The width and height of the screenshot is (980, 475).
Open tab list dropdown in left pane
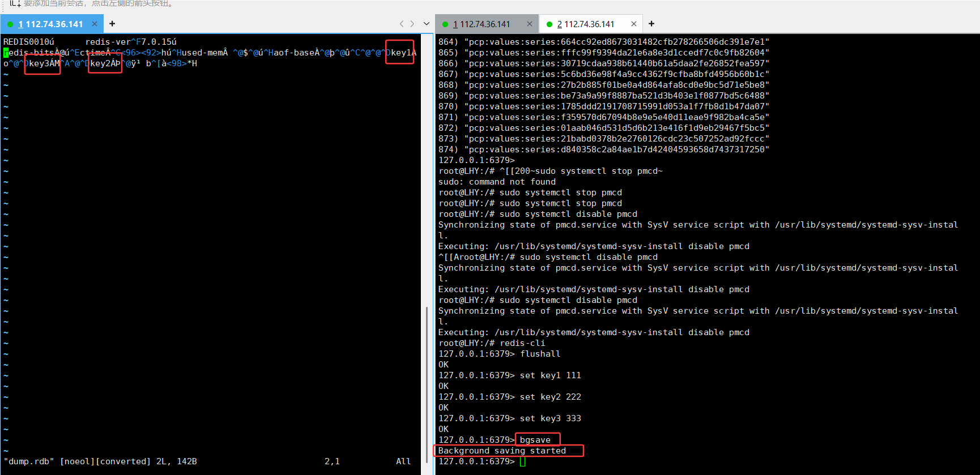click(426, 24)
